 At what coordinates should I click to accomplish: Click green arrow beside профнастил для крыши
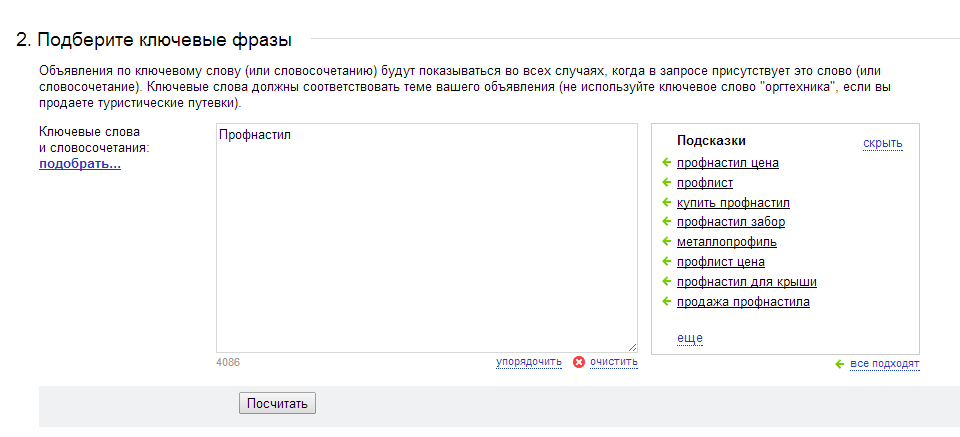pos(667,282)
